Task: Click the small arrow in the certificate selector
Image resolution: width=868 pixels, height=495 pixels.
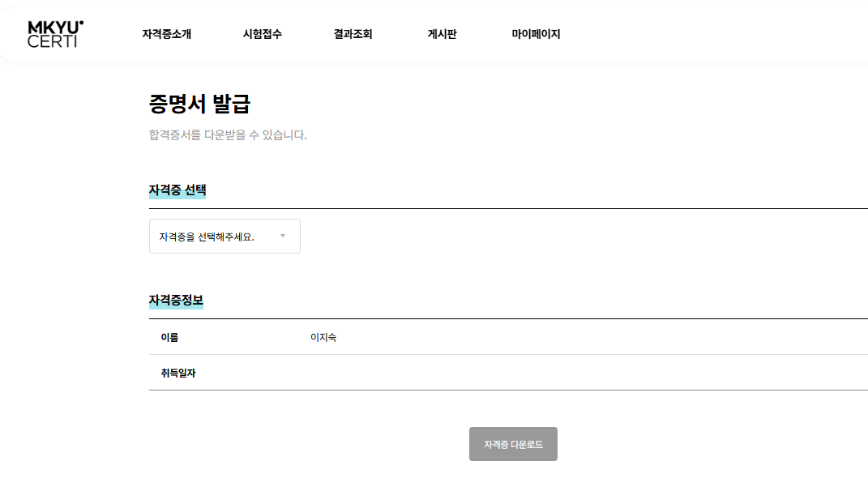Action: pyautogui.click(x=283, y=237)
